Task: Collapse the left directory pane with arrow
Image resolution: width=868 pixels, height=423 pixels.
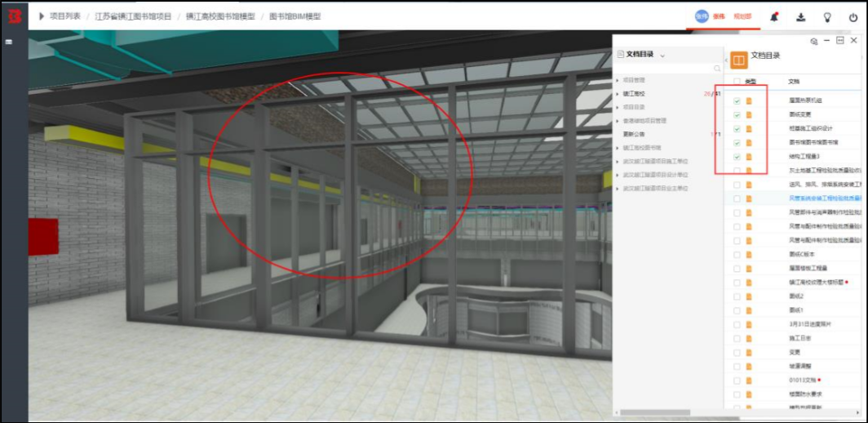Action: (x=726, y=60)
